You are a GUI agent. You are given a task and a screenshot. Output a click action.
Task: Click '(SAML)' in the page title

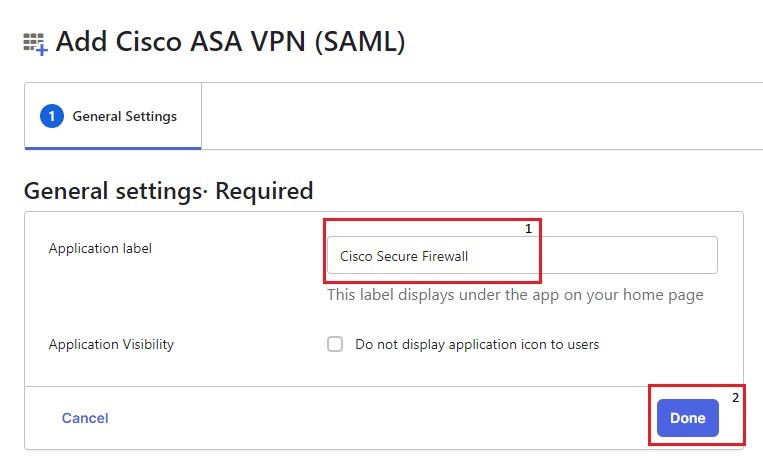pos(356,42)
